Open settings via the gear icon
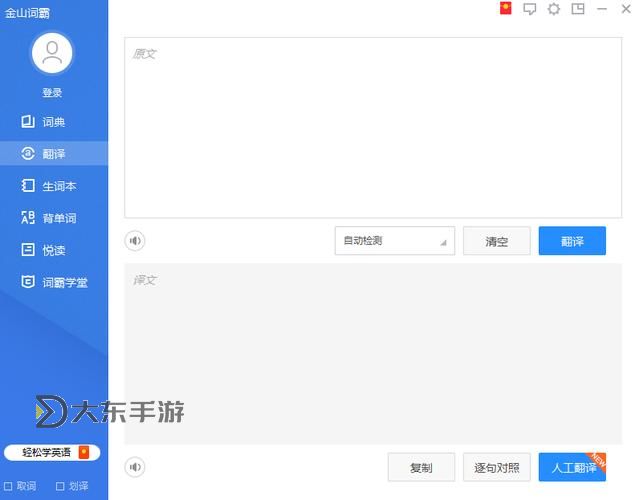635x500 pixels. coord(554,9)
